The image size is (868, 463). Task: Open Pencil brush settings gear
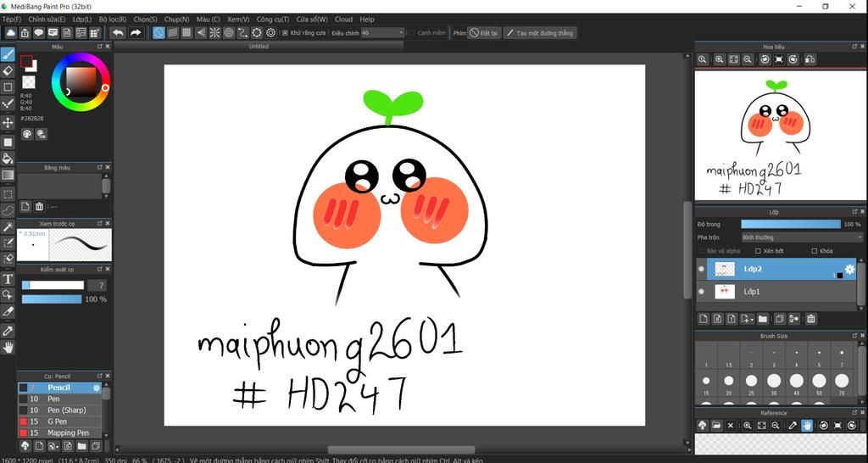pos(97,388)
